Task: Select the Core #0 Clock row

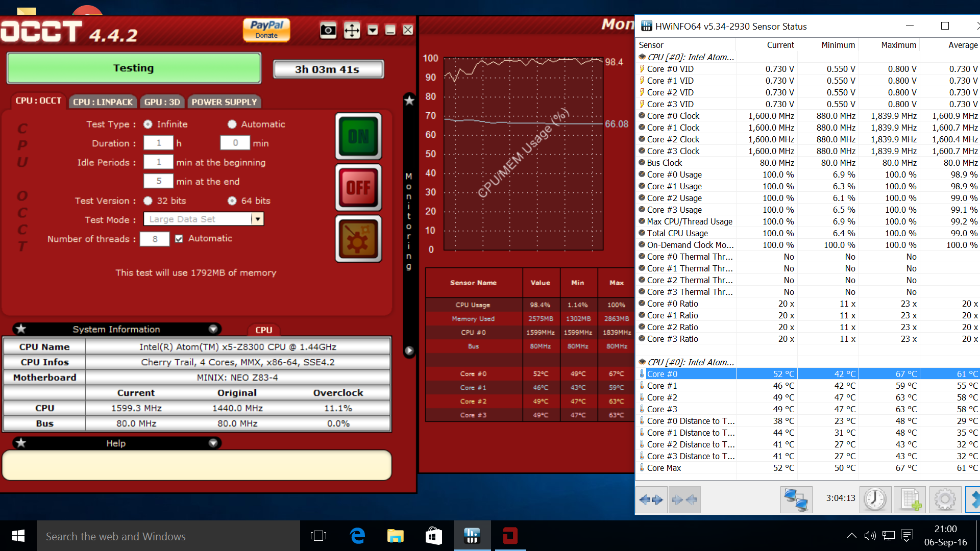Action: pyautogui.click(x=807, y=116)
